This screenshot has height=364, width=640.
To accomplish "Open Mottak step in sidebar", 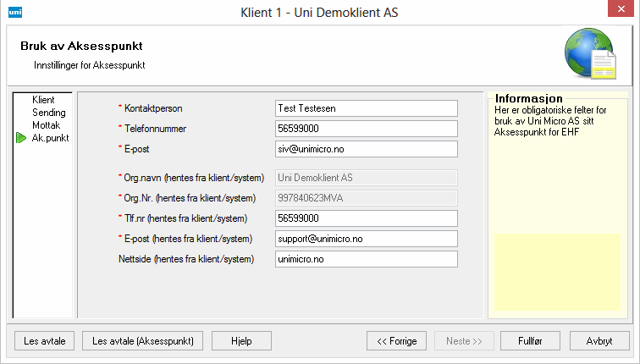I will 46,125.
